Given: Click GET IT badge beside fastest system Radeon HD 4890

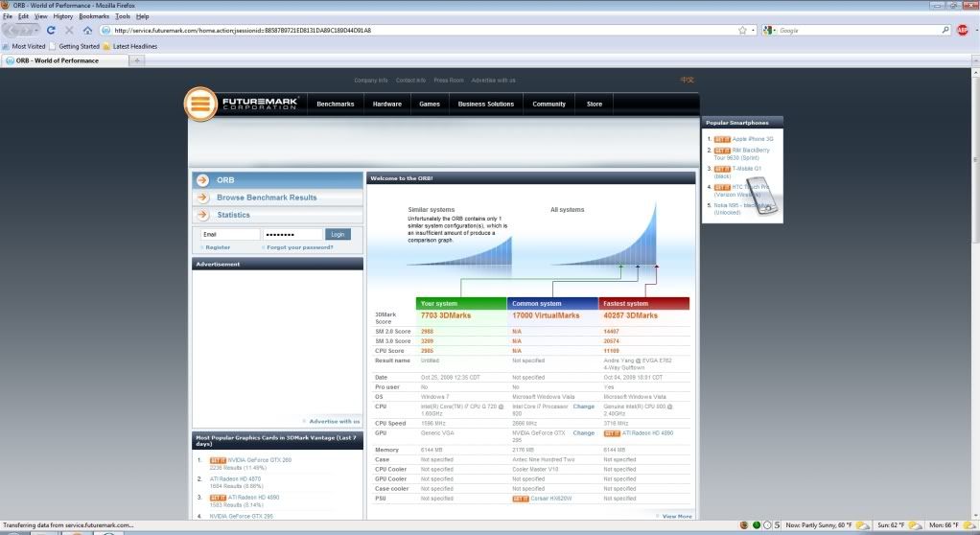Looking at the screenshot, I should 612,433.
